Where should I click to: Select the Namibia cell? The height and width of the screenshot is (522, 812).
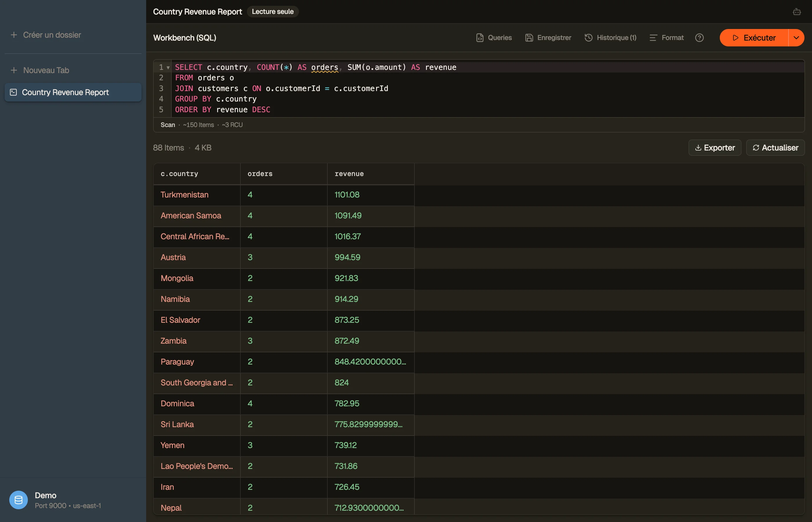click(x=197, y=299)
